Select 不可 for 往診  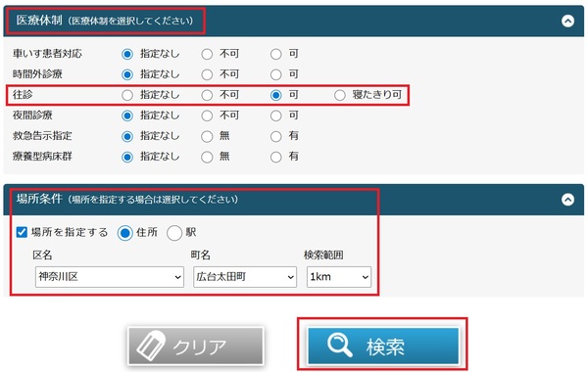(x=207, y=95)
